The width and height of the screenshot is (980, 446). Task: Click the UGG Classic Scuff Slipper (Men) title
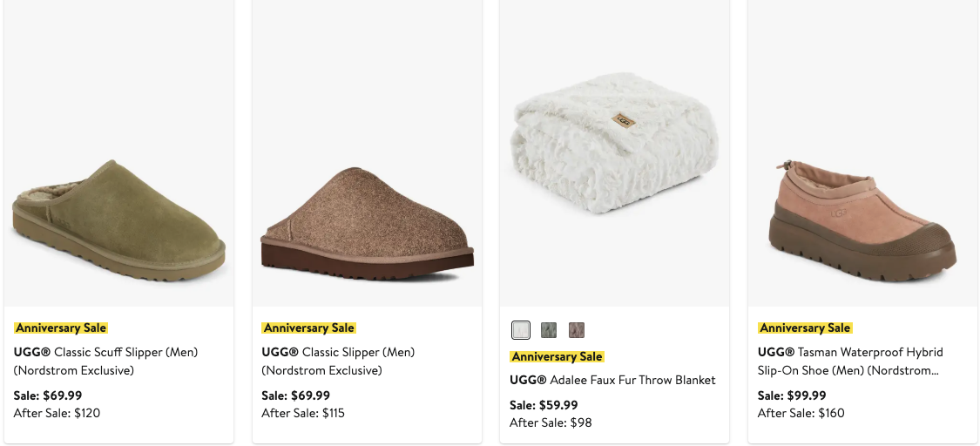click(x=105, y=362)
